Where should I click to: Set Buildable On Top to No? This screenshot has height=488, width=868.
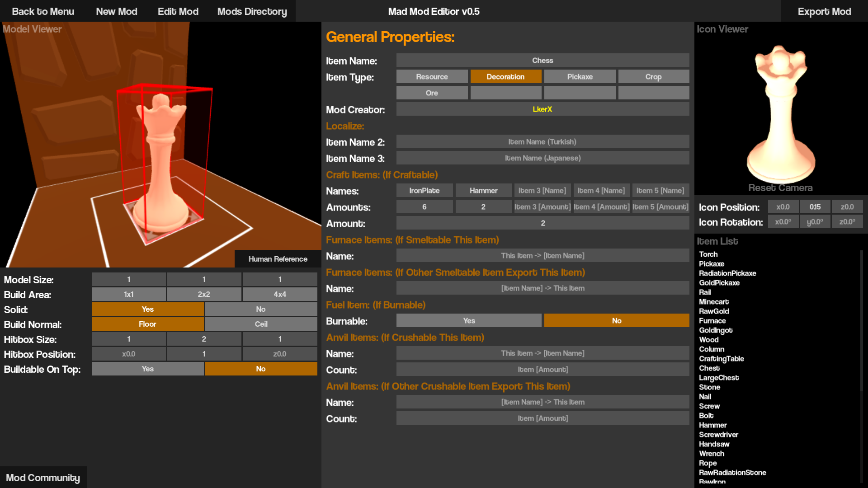pyautogui.click(x=261, y=369)
